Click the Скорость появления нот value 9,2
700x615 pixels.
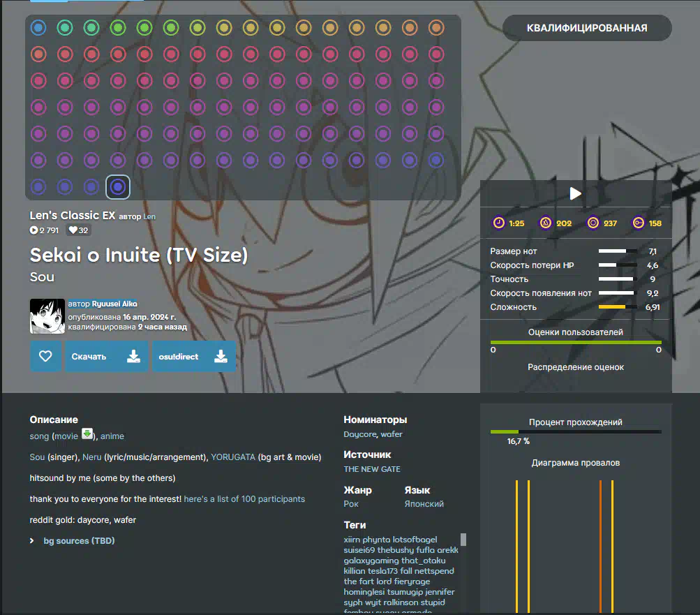[653, 293]
